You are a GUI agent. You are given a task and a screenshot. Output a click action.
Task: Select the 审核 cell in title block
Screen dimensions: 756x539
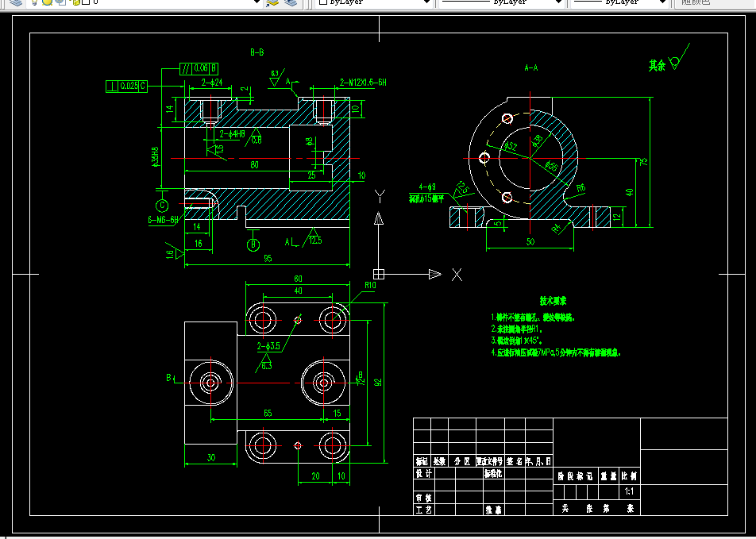click(424, 498)
